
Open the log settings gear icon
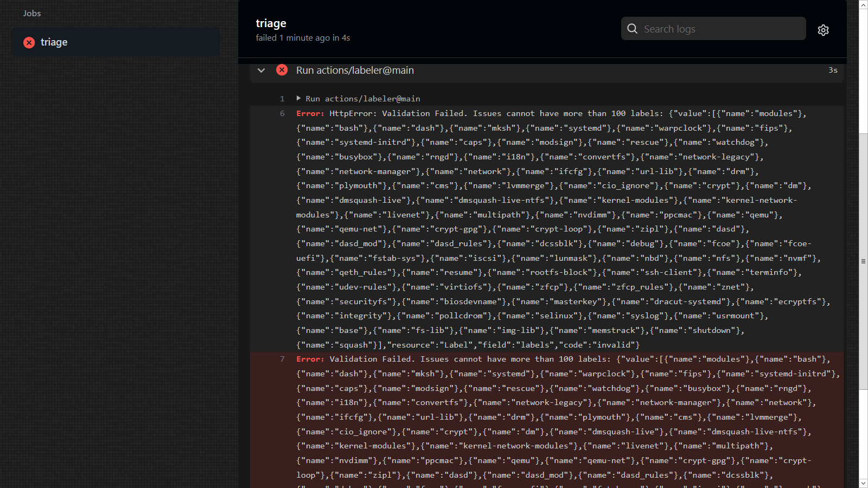coord(823,30)
